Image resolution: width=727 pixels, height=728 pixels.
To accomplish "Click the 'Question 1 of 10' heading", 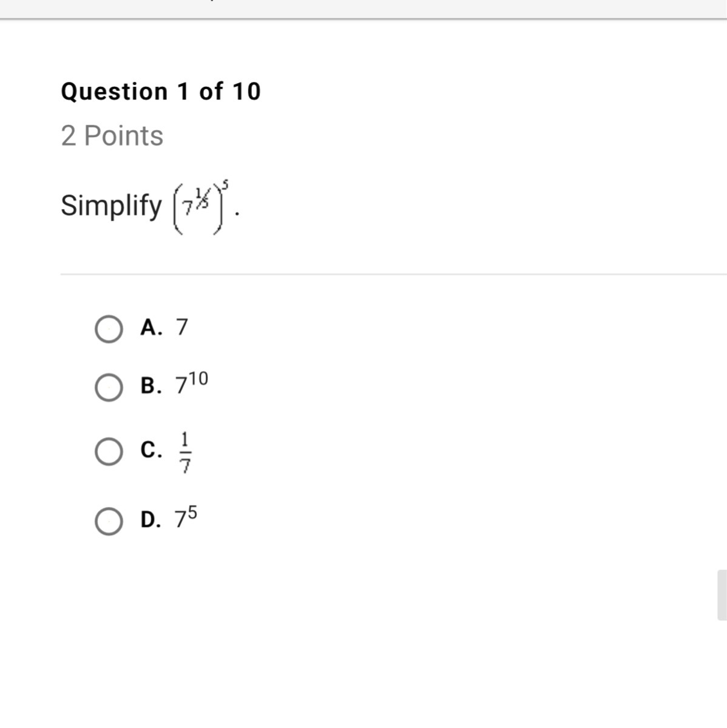I will pyautogui.click(x=161, y=92).
